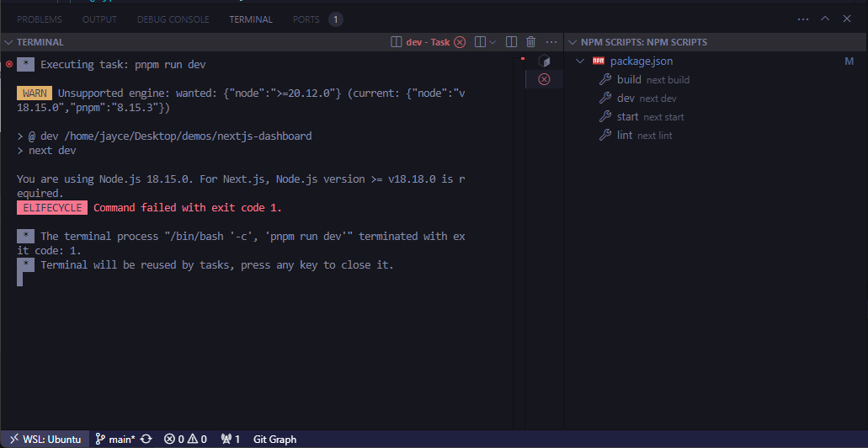Click the sync changes icon in status bar
Image resolution: width=868 pixels, height=448 pixels.
pos(146,439)
